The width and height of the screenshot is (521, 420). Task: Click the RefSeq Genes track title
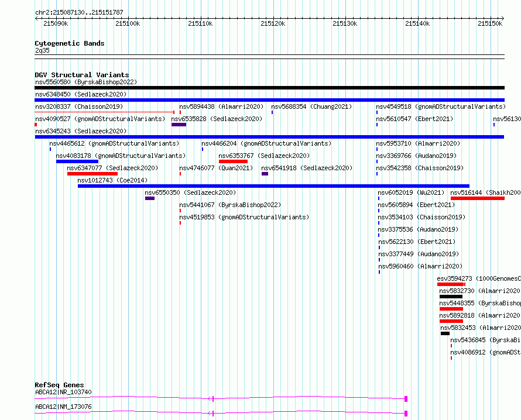59,385
